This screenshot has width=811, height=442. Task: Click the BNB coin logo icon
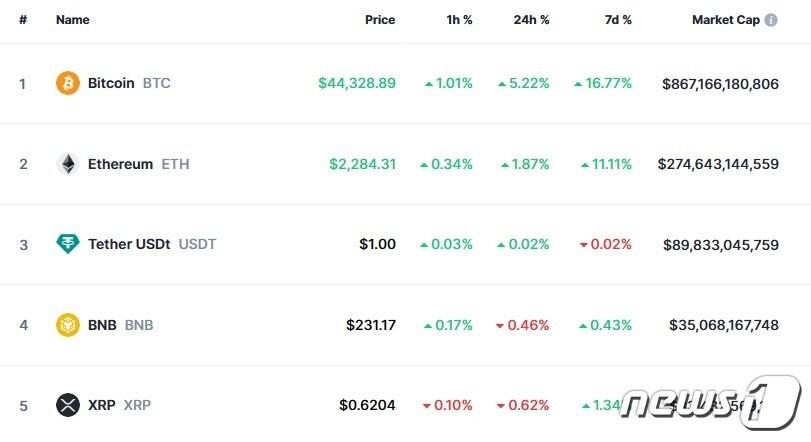(x=67, y=325)
